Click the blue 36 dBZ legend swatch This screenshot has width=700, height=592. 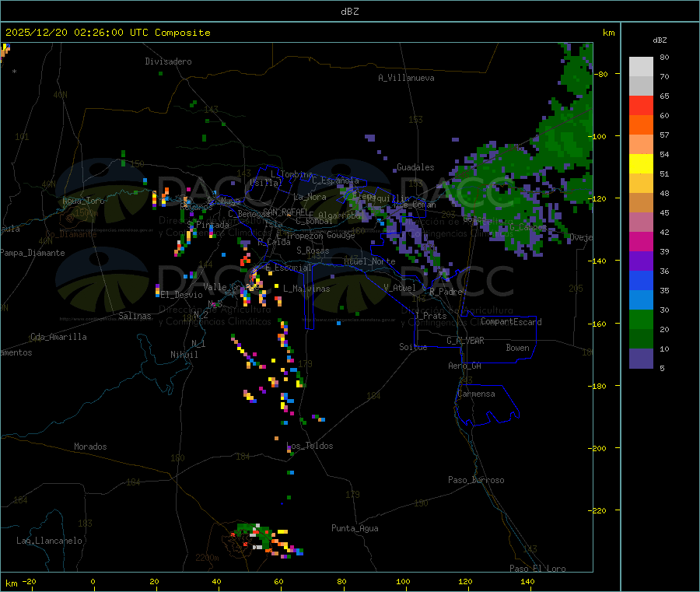click(641, 280)
